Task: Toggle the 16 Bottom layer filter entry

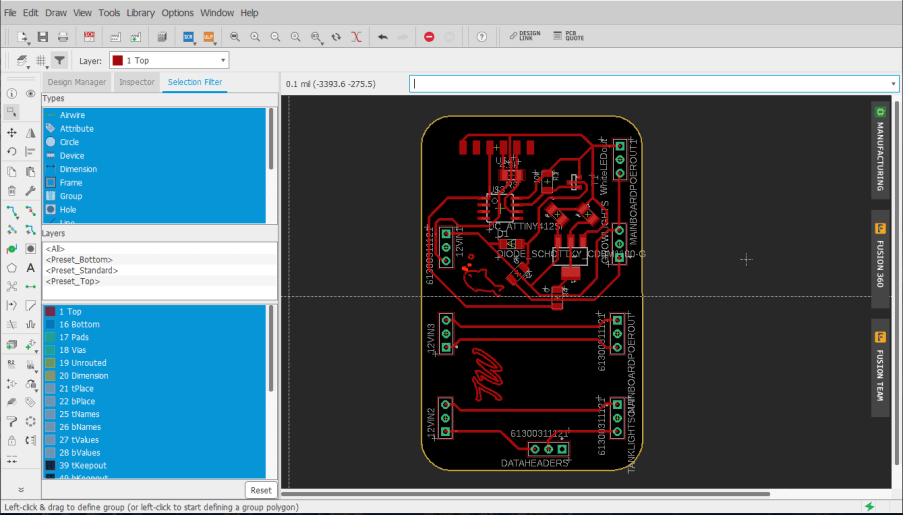Action: pos(78,324)
